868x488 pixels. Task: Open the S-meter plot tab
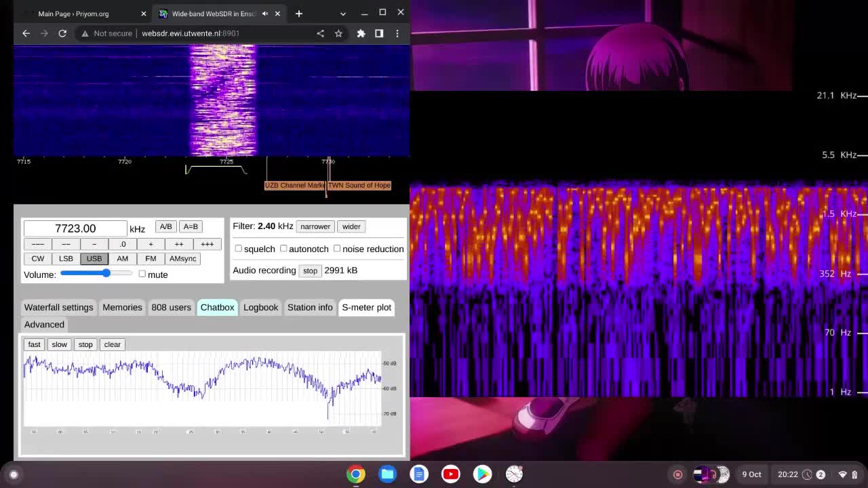point(366,307)
